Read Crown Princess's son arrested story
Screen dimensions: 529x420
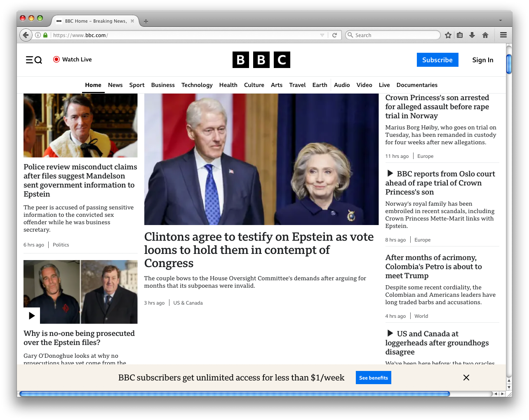point(437,106)
